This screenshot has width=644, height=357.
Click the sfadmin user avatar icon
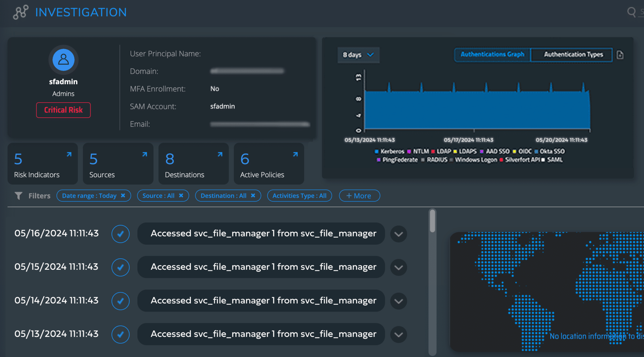63,60
